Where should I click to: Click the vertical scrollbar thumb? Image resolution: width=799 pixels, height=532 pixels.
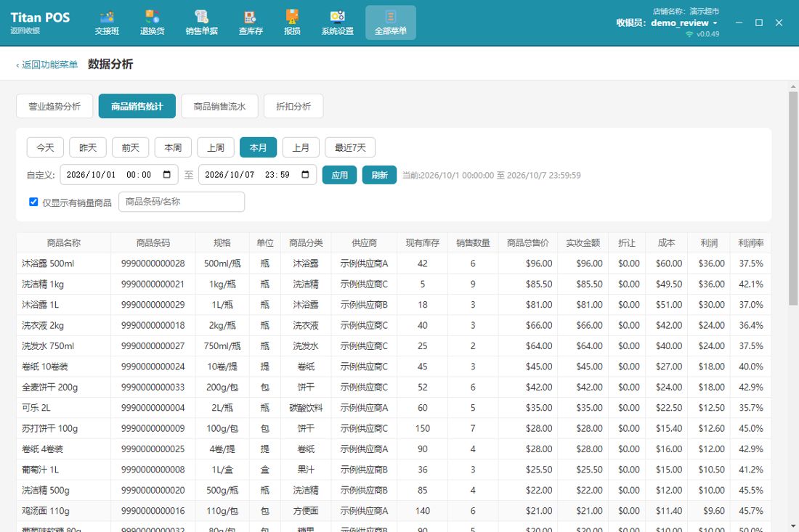(793, 199)
